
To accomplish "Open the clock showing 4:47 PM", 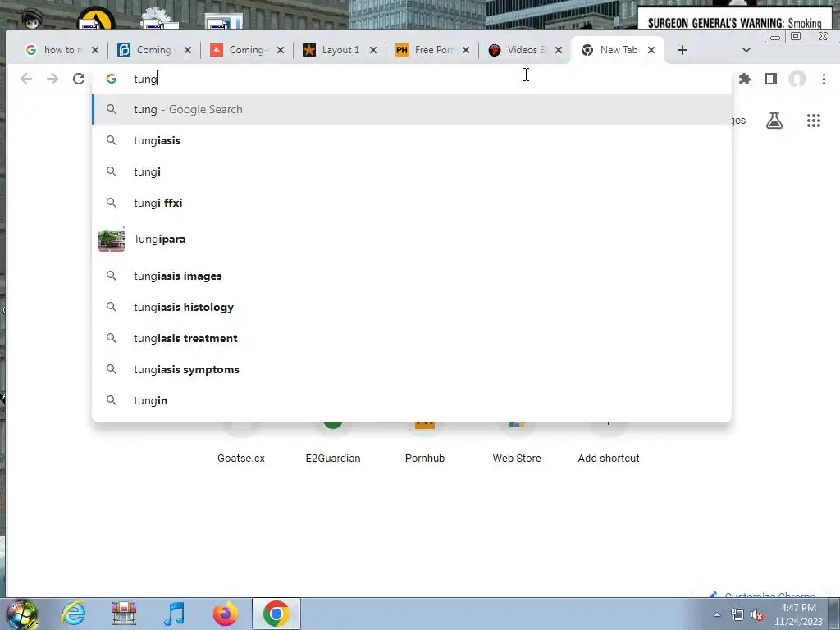I will [x=798, y=614].
